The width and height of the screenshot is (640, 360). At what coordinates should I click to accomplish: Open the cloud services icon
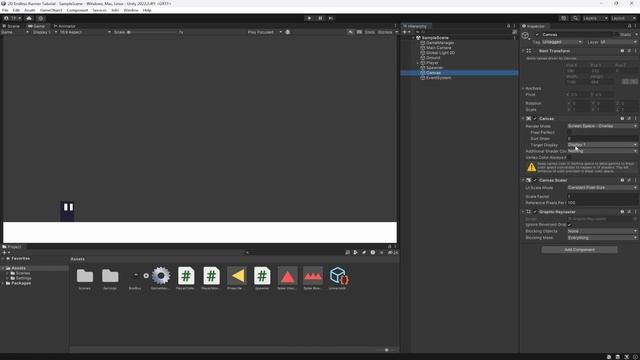pos(29,18)
